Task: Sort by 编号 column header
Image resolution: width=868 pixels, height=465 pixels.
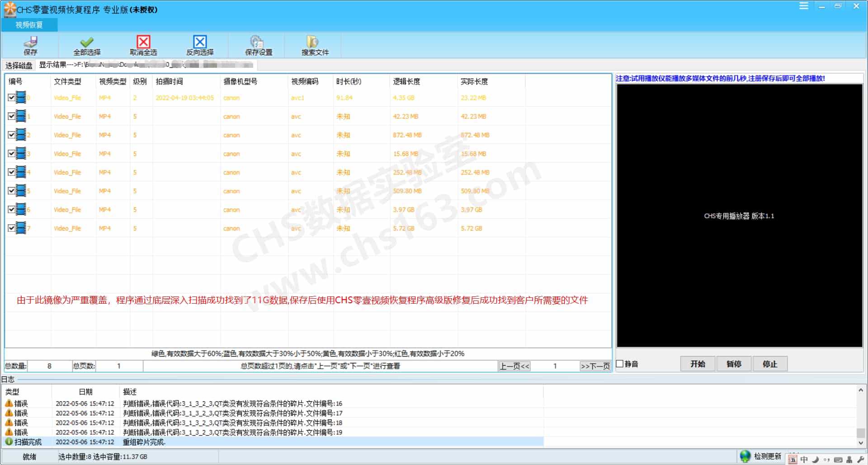Action: pyautogui.click(x=28, y=81)
